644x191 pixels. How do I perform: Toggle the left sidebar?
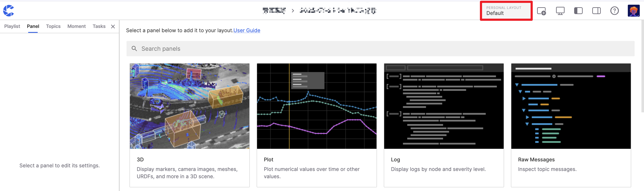578,11
